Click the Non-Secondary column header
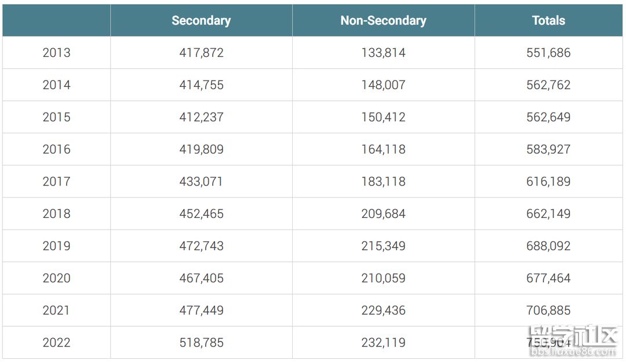626x364 pixels. click(383, 20)
